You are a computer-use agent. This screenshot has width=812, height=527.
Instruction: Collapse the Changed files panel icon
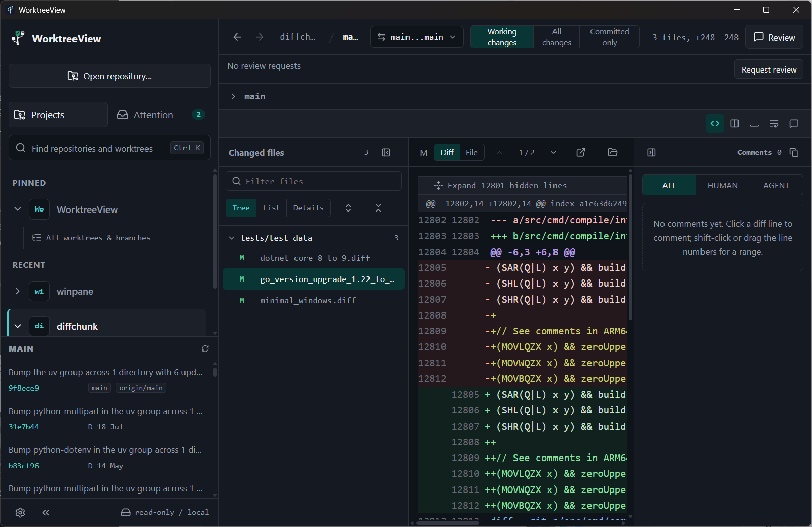point(386,153)
